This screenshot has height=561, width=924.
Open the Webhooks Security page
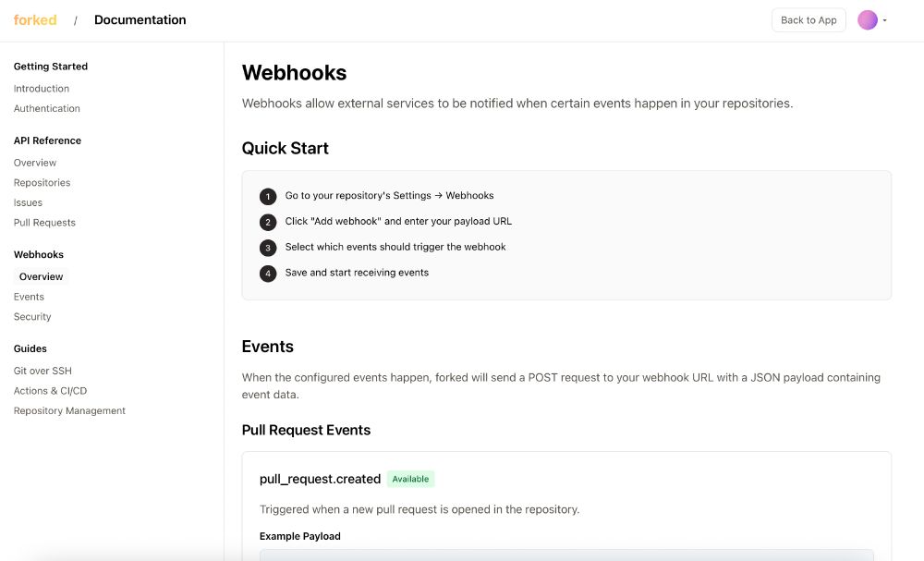(32, 317)
